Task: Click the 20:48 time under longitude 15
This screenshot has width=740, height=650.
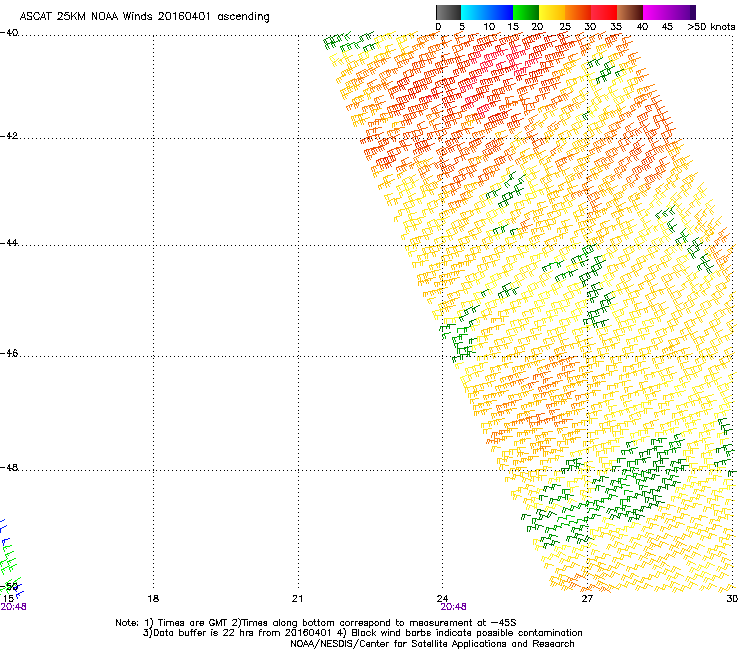Action: [x=13, y=607]
